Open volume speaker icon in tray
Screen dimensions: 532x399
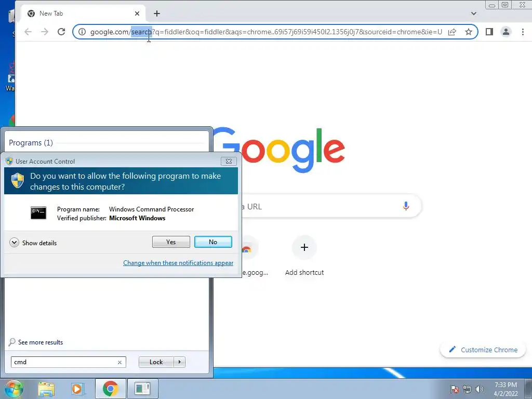click(x=480, y=389)
